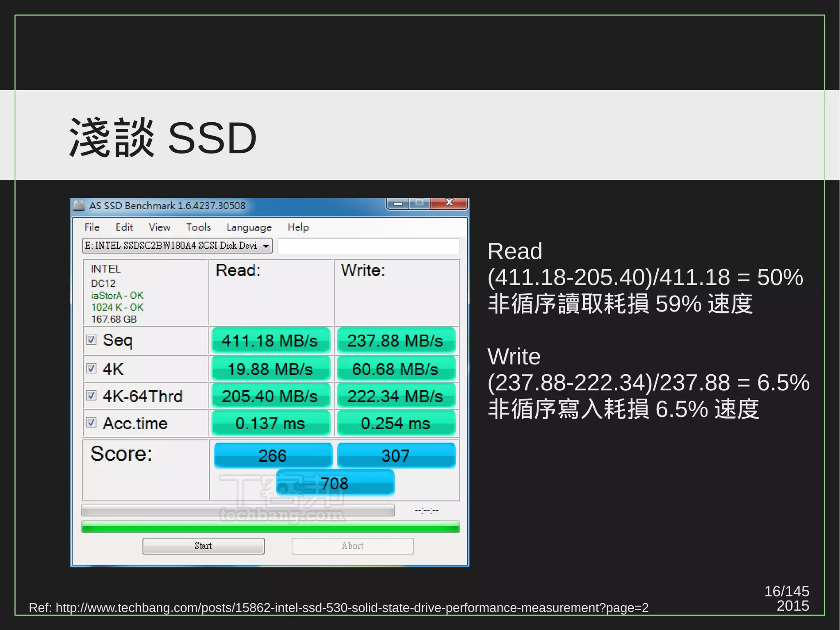Click the write access time 0.254 ms

pyautogui.click(x=396, y=423)
